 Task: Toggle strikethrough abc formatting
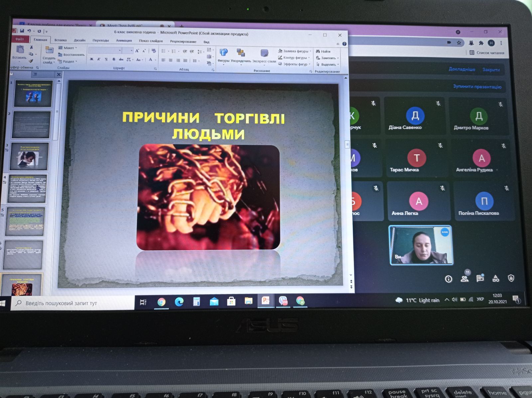pos(121,60)
